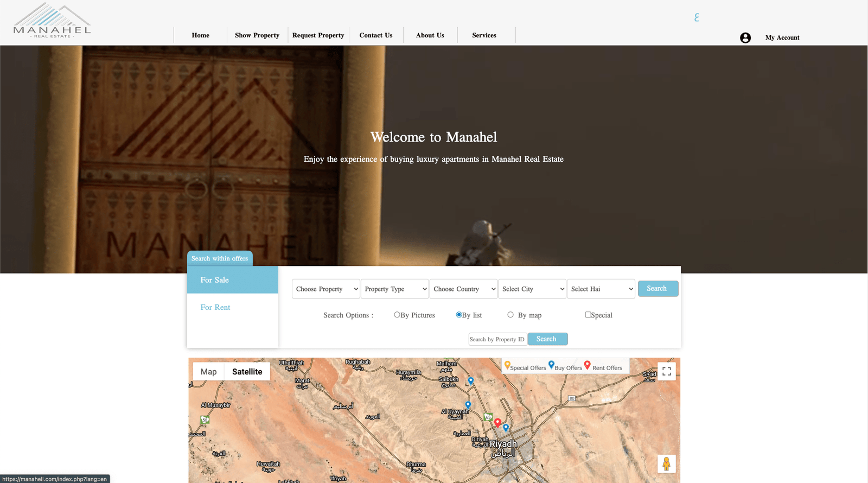Click the Welcome to Manahel heading

[x=434, y=137]
